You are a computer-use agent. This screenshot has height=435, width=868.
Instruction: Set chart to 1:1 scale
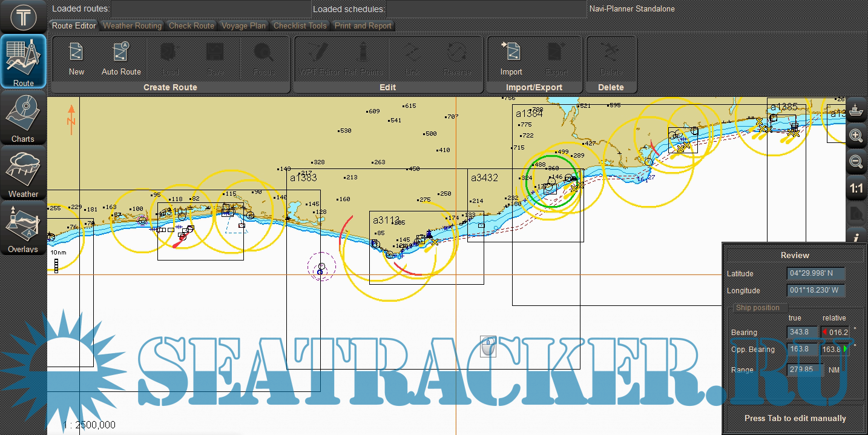pos(856,188)
